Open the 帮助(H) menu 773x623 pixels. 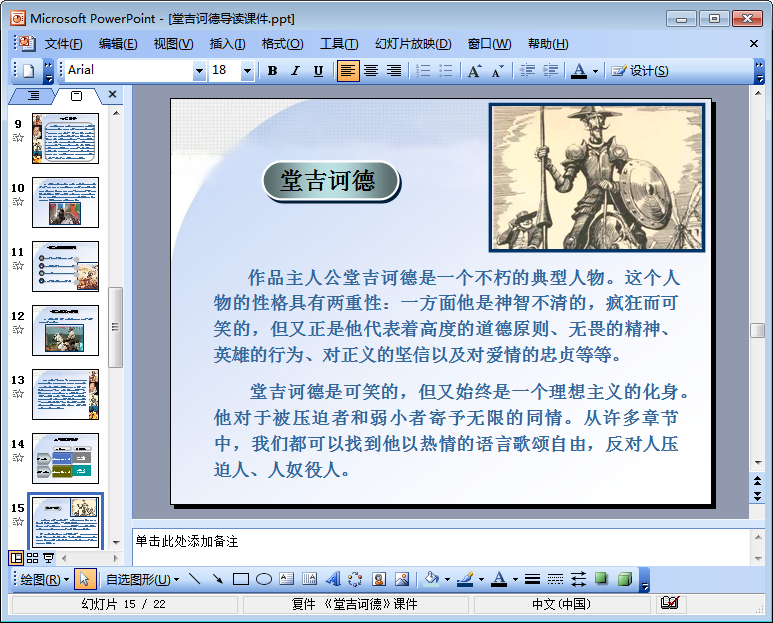tap(548, 44)
